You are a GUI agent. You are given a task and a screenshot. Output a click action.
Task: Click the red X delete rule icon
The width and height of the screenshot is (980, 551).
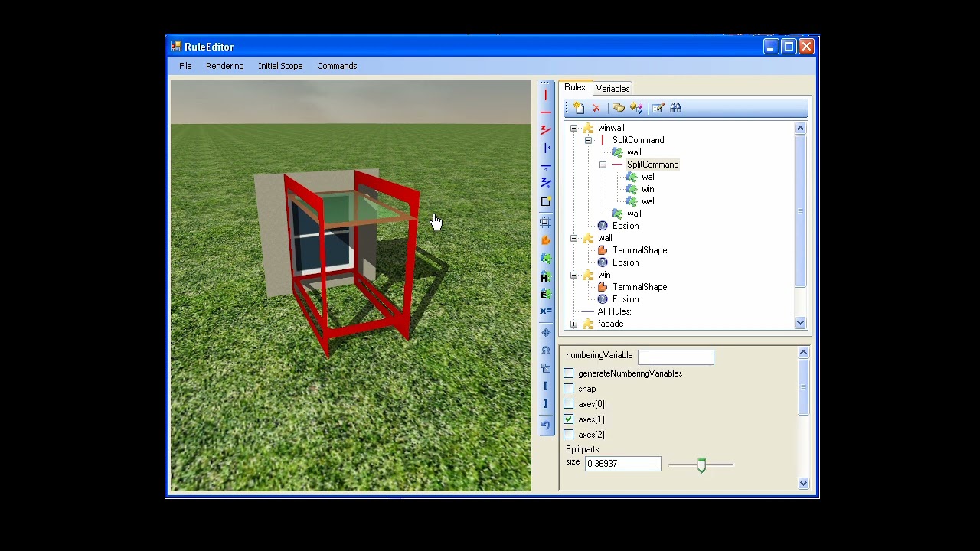[596, 108]
